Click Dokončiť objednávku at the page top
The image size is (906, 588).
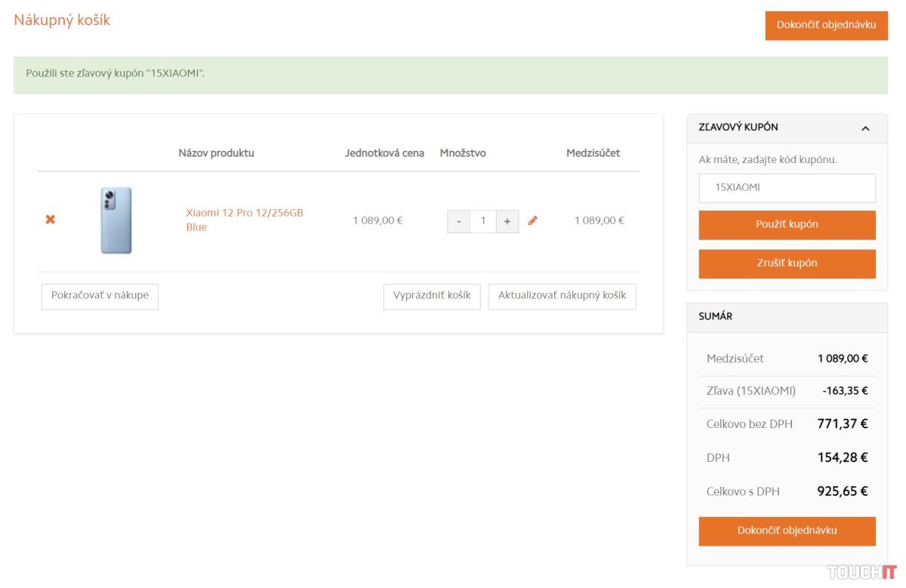click(x=826, y=25)
